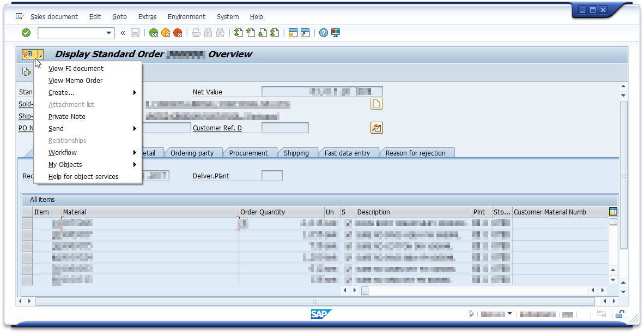Open the Goto menu

coord(119,17)
